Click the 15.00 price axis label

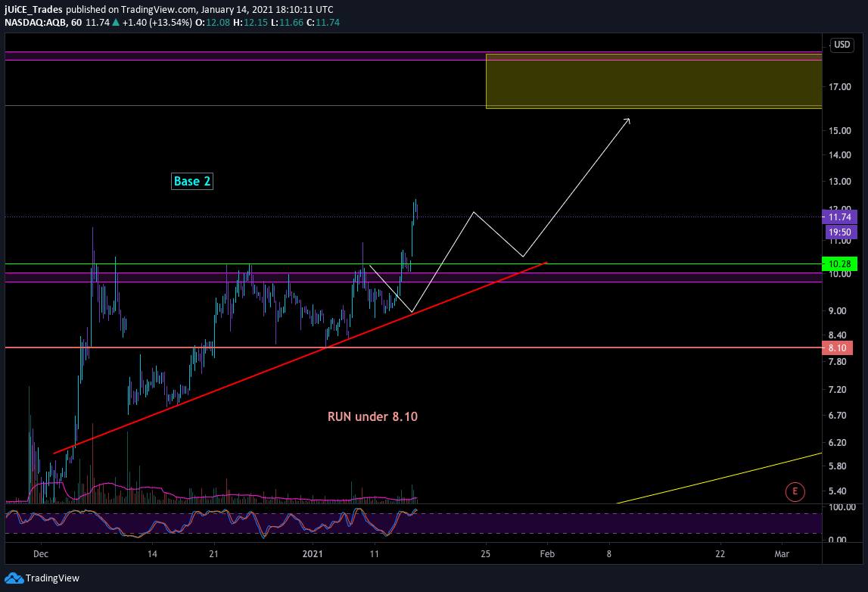coord(840,131)
